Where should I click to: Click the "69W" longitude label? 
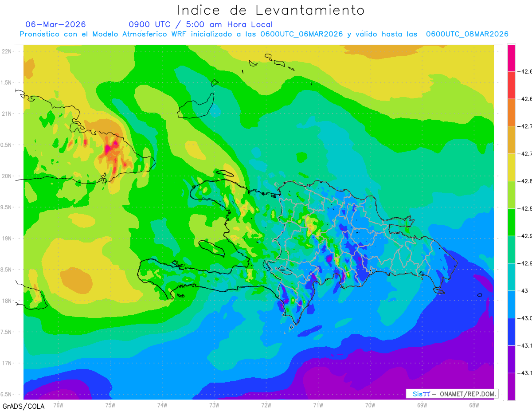tap(422, 405)
